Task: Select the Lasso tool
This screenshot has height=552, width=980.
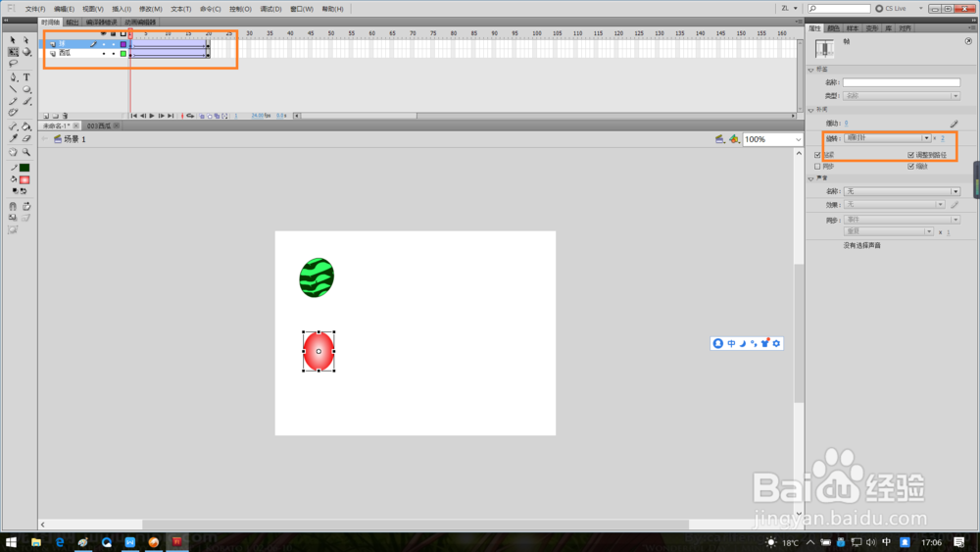Action: (13, 64)
